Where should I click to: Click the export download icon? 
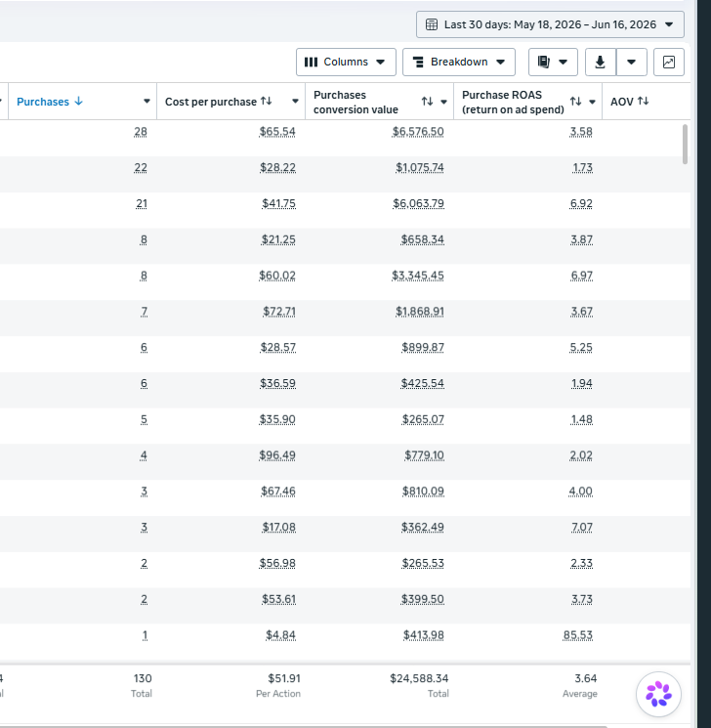600,62
